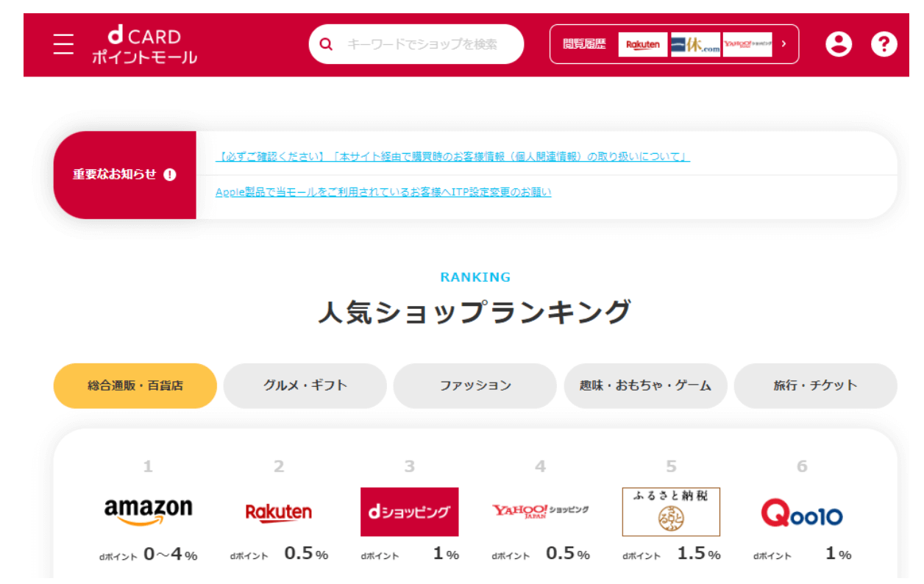Screen dimensions: 924x584
Task: Click the d CARD ポイントモール logo
Action: (x=144, y=46)
